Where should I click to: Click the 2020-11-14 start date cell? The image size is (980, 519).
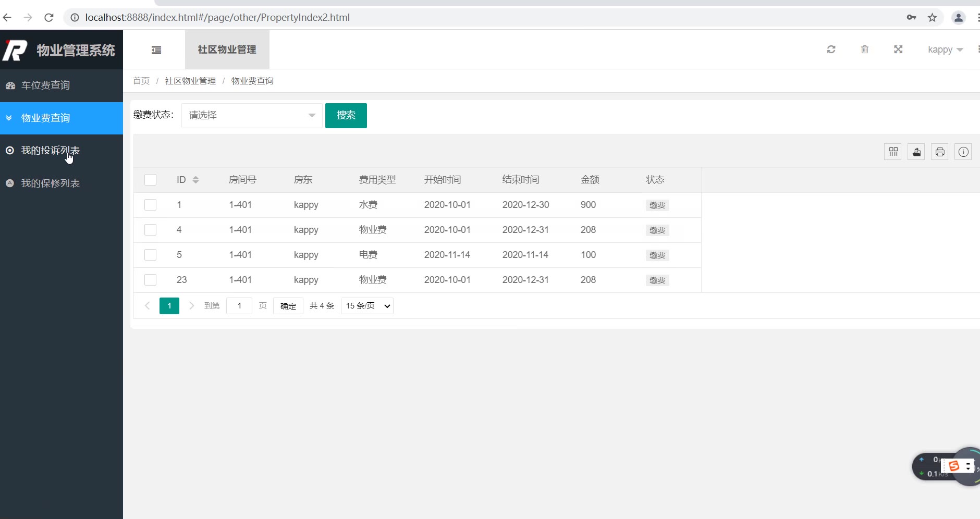(447, 255)
